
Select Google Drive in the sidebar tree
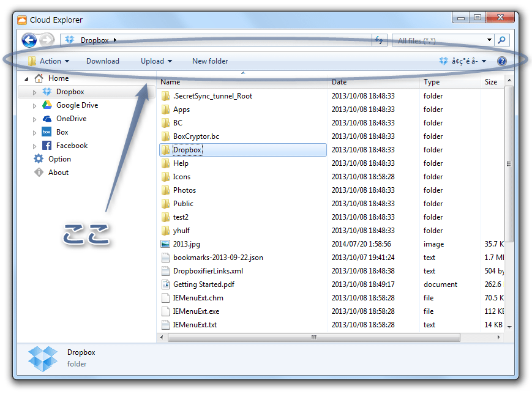coord(77,105)
